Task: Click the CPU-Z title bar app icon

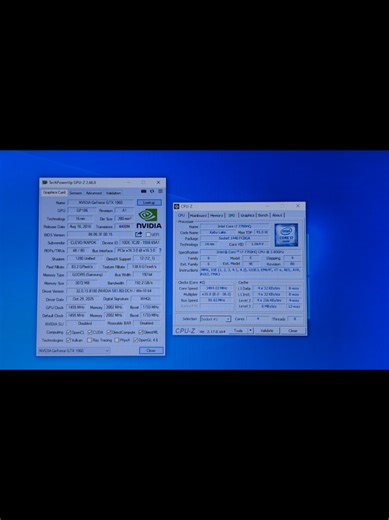Action: coord(177,206)
